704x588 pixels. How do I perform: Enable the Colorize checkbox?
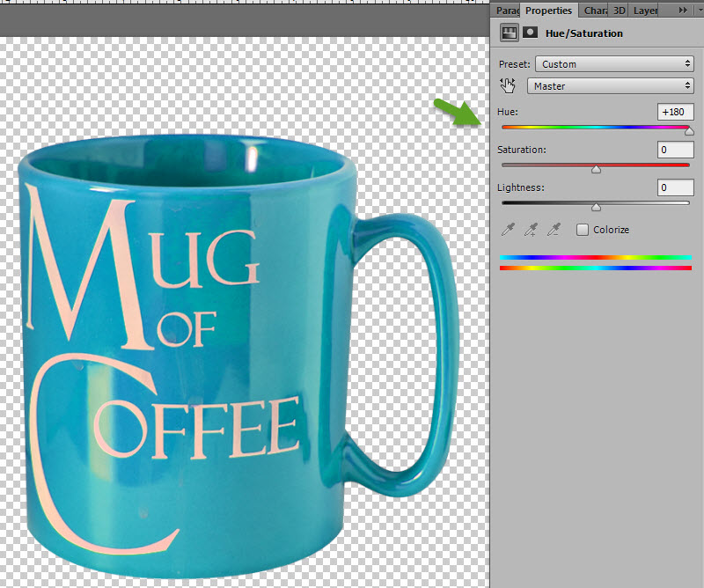click(x=583, y=230)
